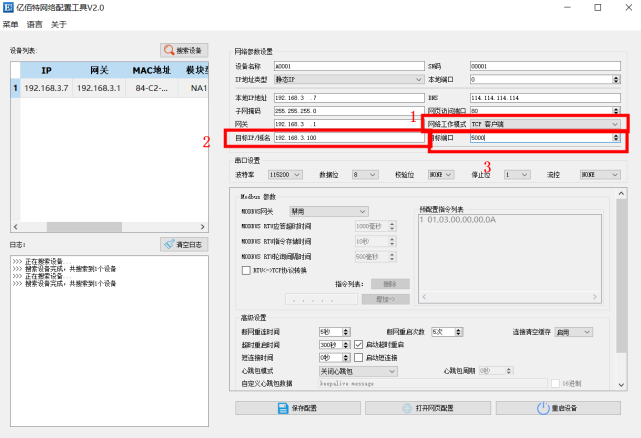This screenshot has height=438, width=641.
Task: Open 连接清空缓存 dropdown 启用
Action: (x=574, y=332)
